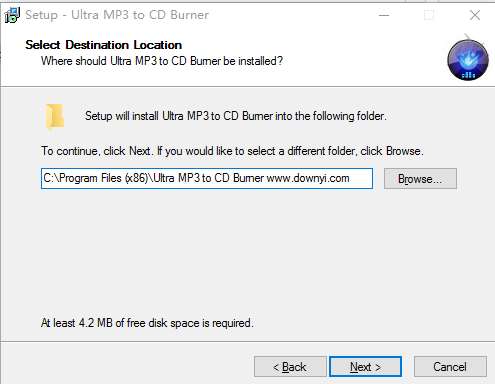The width and height of the screenshot is (495, 384).
Task: Focus the destination folder path field
Action: point(207,179)
